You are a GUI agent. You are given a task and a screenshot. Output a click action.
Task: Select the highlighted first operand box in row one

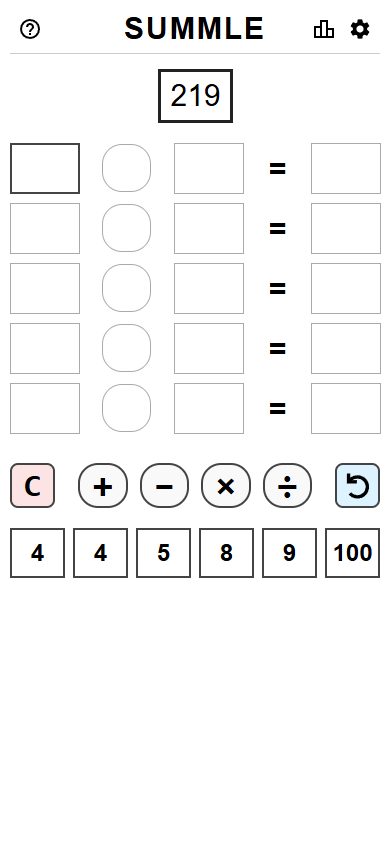[x=45, y=168]
